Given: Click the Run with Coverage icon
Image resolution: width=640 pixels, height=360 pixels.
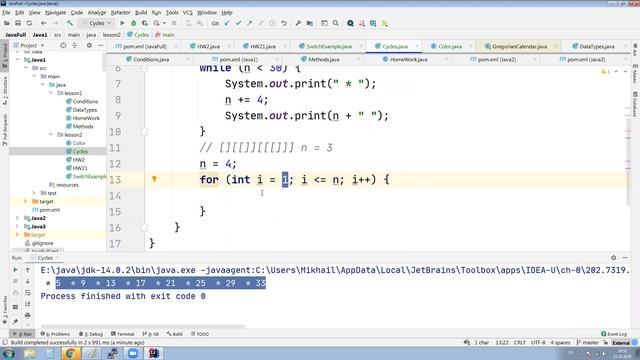Looking at the screenshot, I should click(x=144, y=23).
